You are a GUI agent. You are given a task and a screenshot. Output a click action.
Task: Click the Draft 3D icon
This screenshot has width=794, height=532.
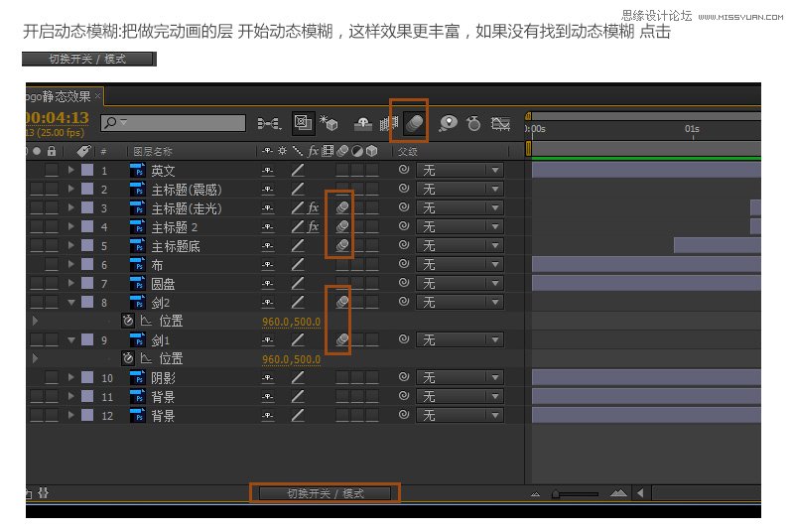[x=329, y=122]
